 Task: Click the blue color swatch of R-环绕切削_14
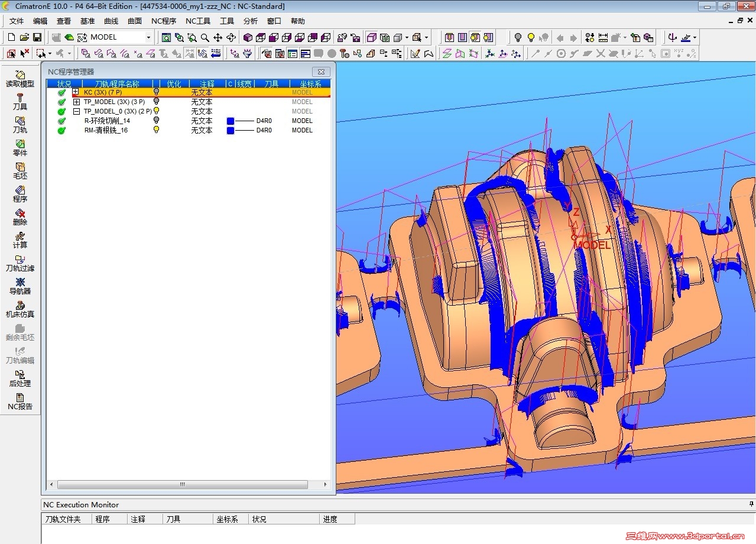click(231, 121)
